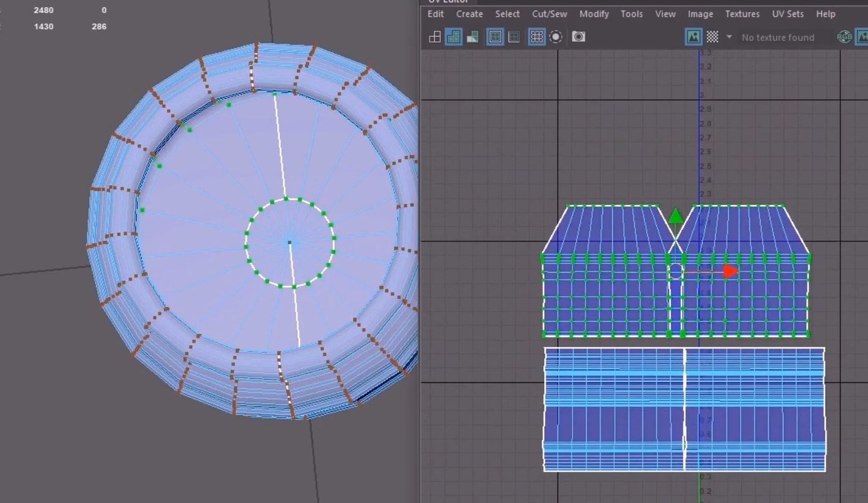The height and width of the screenshot is (503, 868).
Task: Toggle shaded UV shells display icon
Action: coord(453,37)
